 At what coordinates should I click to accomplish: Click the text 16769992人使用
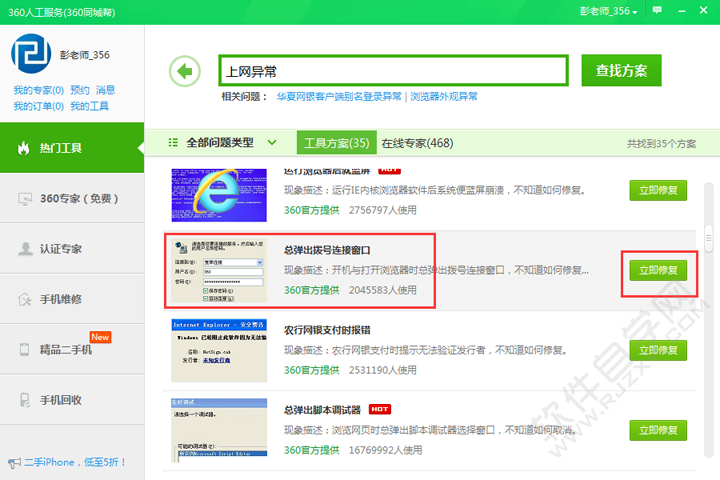point(386,450)
